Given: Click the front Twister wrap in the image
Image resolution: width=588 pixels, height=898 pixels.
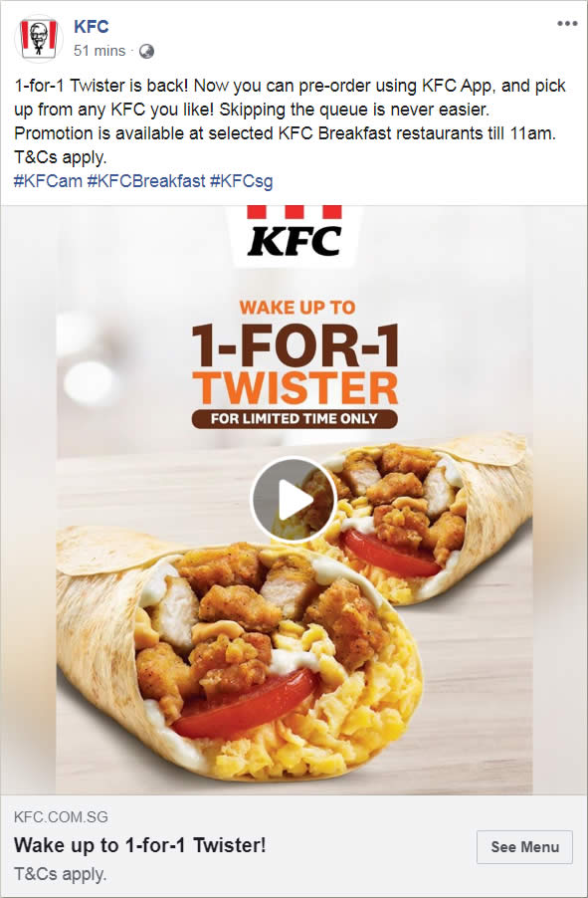Looking at the screenshot, I should (x=240, y=653).
